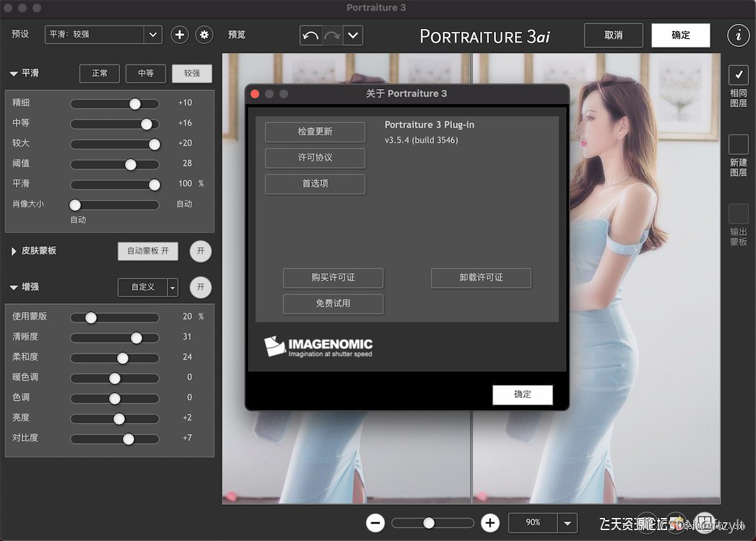The width and height of the screenshot is (756, 541).
Task: Click the 阈值 value 28
Action: 187,163
